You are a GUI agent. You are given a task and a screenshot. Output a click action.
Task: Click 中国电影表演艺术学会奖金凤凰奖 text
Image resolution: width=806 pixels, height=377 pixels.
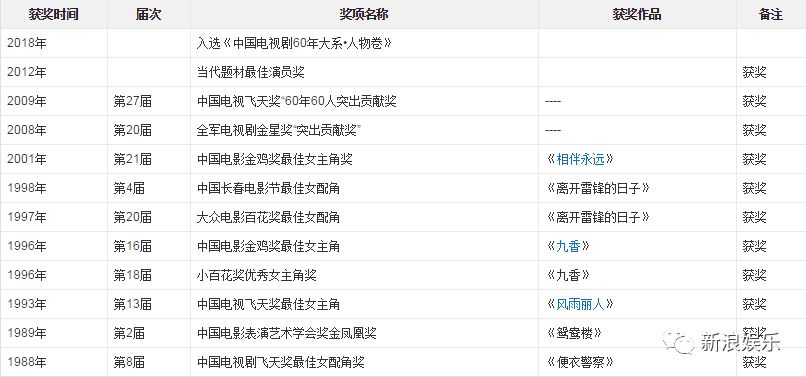tap(286, 333)
